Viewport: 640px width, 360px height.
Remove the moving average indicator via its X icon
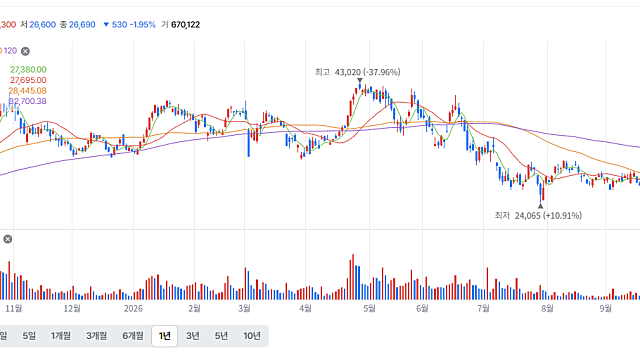click(x=25, y=51)
